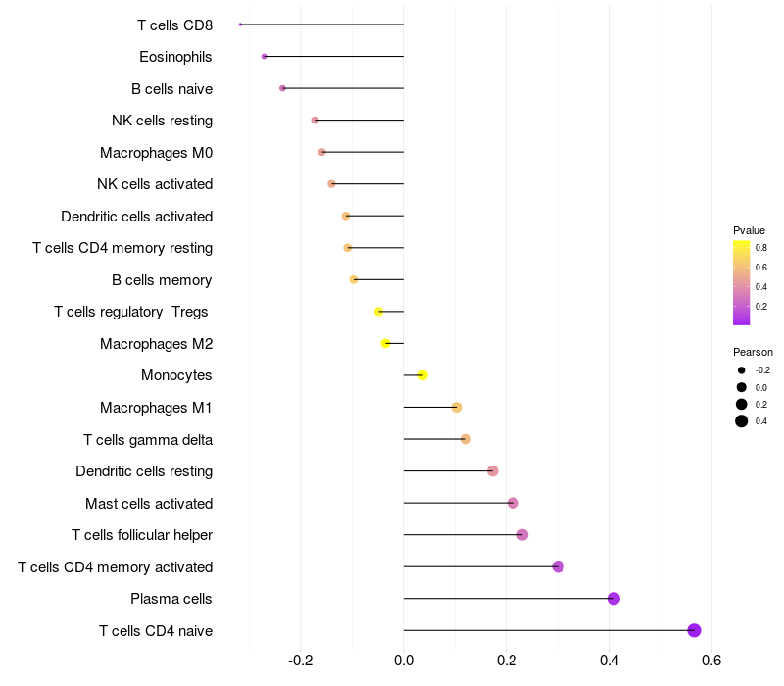Click the yellow Monocytes dot
Viewport: 784px width, 686px height.
click(x=422, y=375)
